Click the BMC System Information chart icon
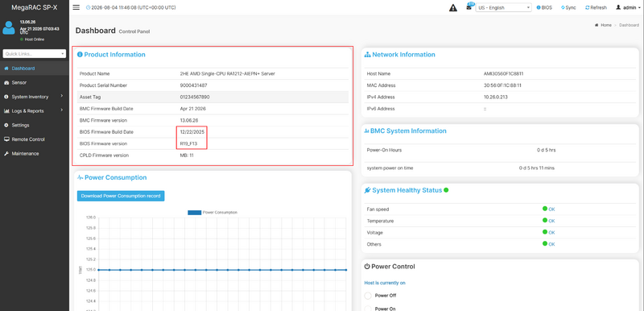 366,131
